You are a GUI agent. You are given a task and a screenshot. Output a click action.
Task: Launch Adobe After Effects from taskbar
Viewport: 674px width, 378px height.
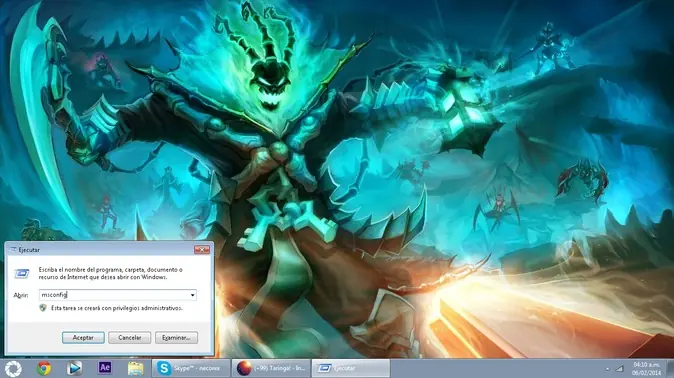[x=105, y=368]
